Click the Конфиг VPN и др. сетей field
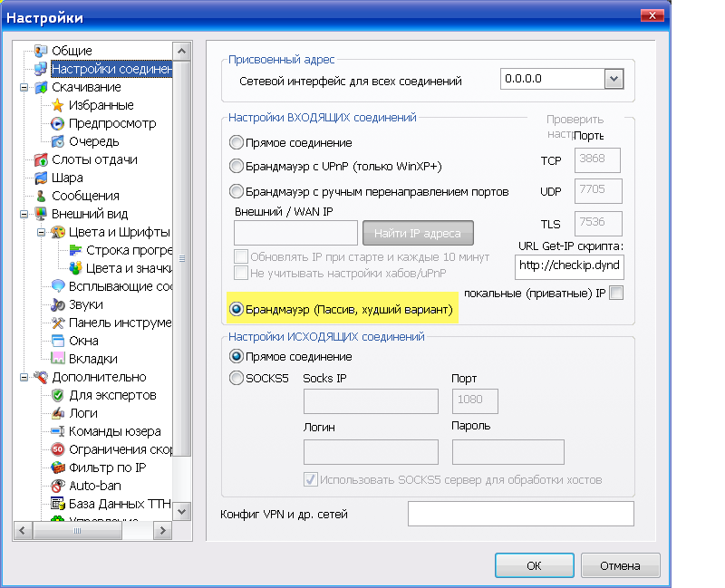The height and width of the screenshot is (588, 725). click(x=520, y=514)
